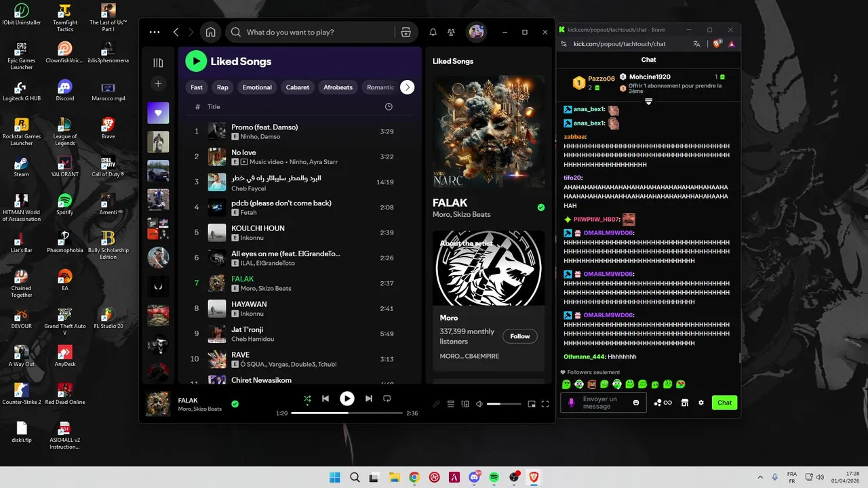
Task: Open Spotify notifications bell
Action: pyautogui.click(x=433, y=32)
